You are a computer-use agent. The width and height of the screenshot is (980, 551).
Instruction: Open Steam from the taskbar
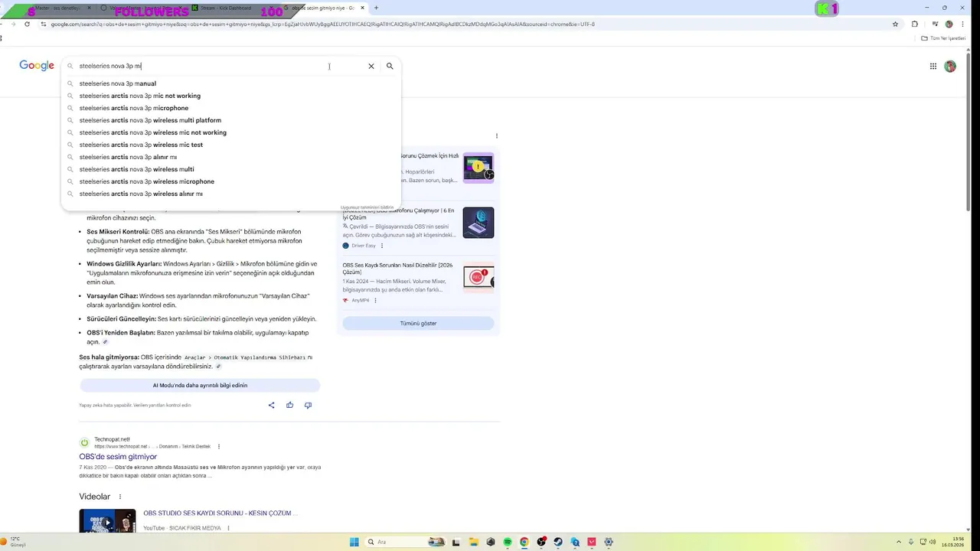click(x=558, y=542)
